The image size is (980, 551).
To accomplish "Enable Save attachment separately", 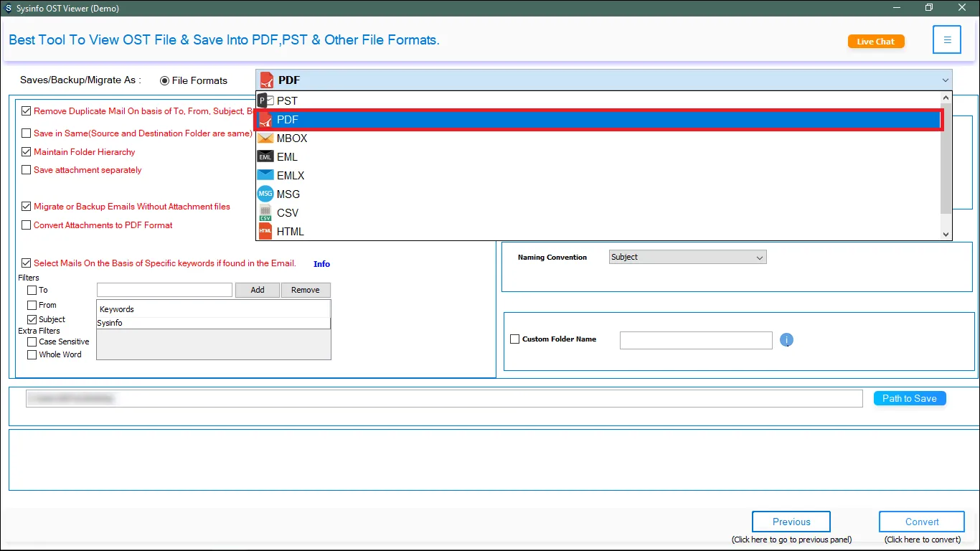I will (27, 170).
